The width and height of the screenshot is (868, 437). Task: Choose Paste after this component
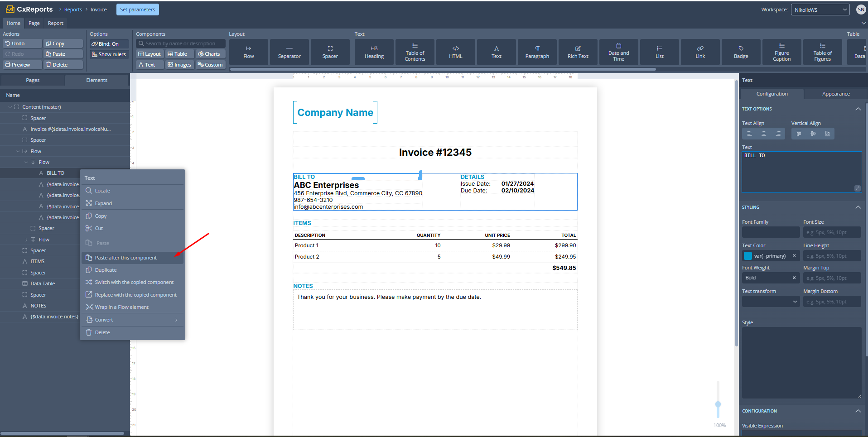pyautogui.click(x=126, y=258)
